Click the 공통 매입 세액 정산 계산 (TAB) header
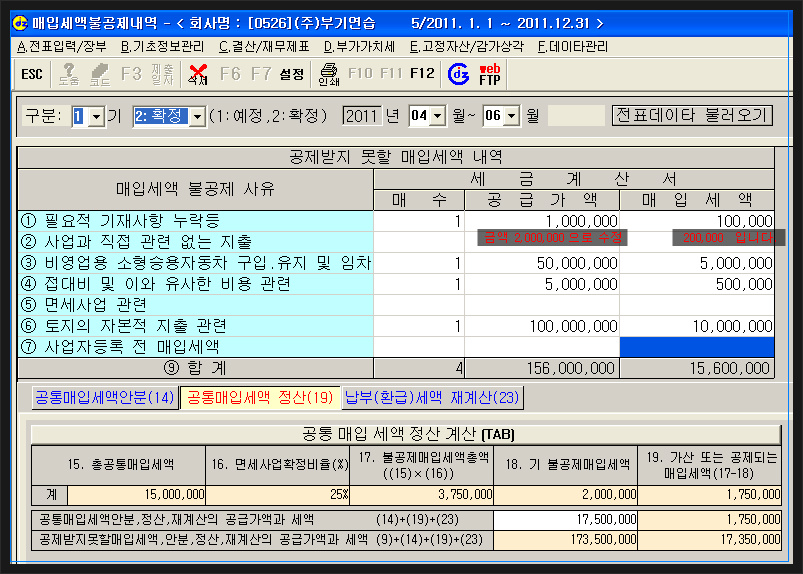Viewport: 803px width, 574px height. tap(406, 435)
